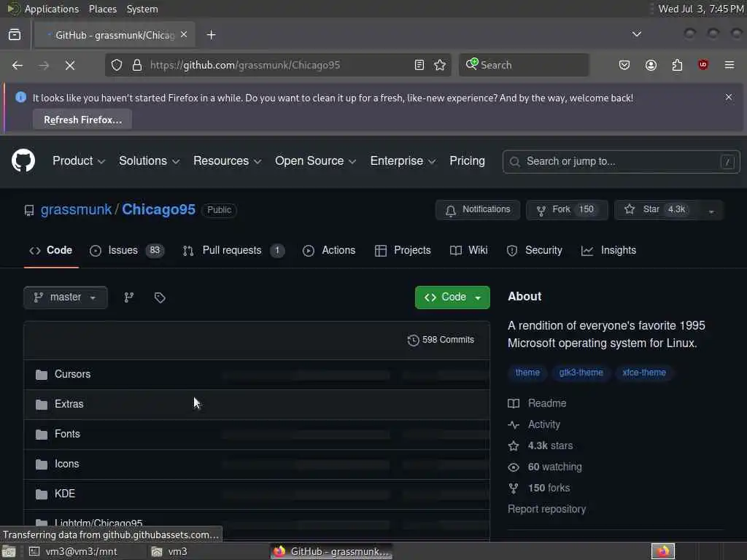Select the Code tab

[x=51, y=251]
